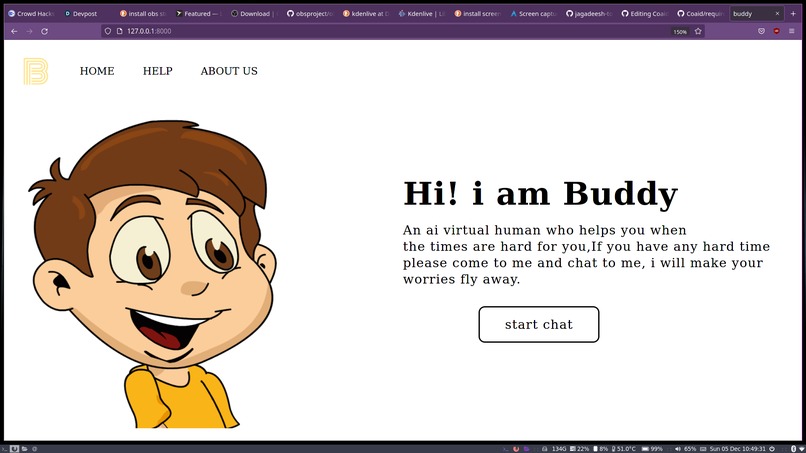Click the start chat button
This screenshot has width=806, height=453.
(539, 324)
